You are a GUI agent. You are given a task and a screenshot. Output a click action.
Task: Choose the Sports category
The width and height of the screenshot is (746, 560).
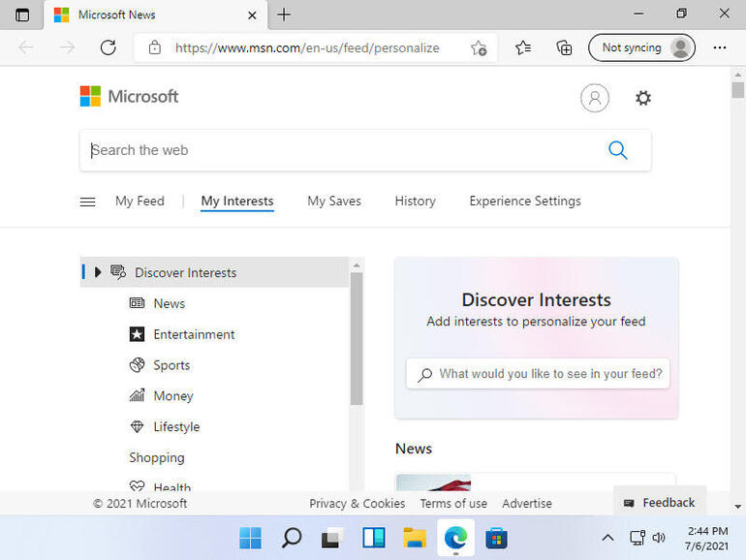click(x=171, y=365)
